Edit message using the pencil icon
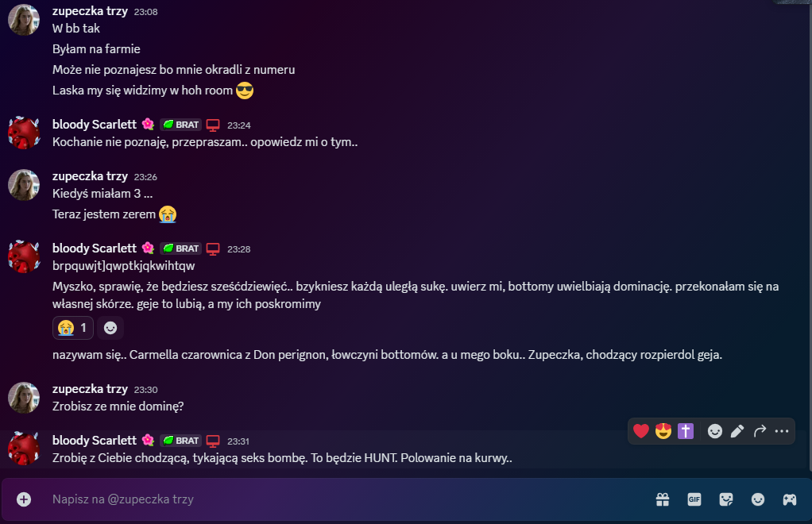Image resolution: width=812 pixels, height=524 pixels. 737,431
